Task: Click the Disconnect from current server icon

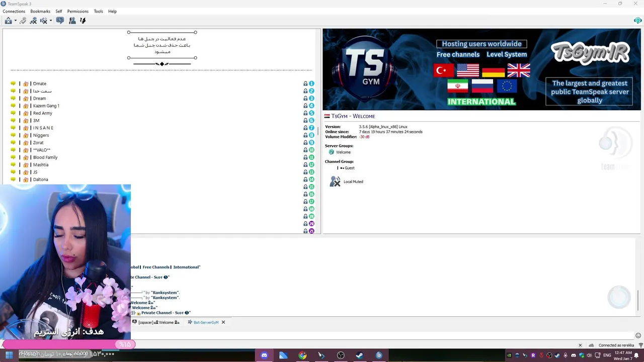Action: coord(23,21)
